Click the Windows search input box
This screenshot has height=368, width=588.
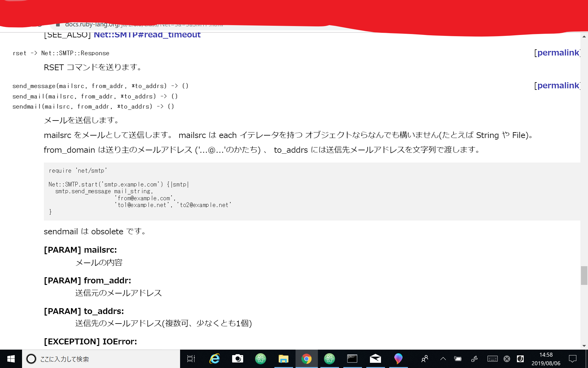click(x=92, y=358)
